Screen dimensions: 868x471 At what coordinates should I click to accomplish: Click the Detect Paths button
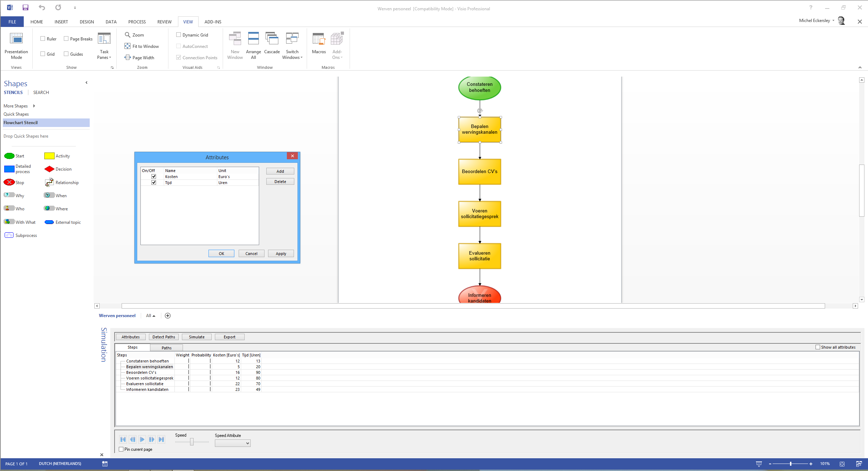pos(163,337)
